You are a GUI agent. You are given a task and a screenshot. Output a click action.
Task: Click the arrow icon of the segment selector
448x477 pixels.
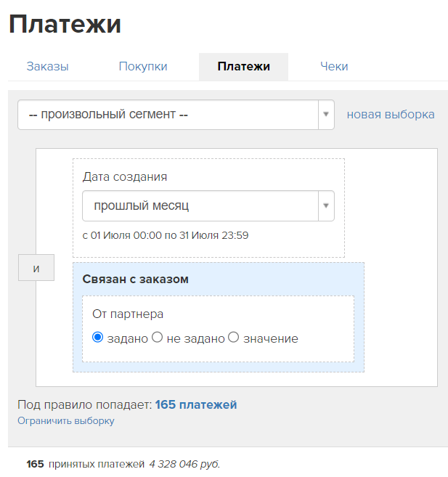326,115
